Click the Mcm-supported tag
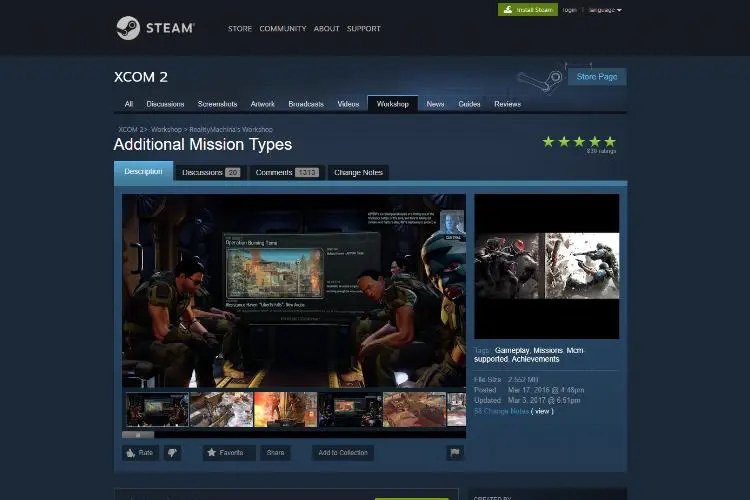Viewport: 750px width, 500px height. [529, 355]
